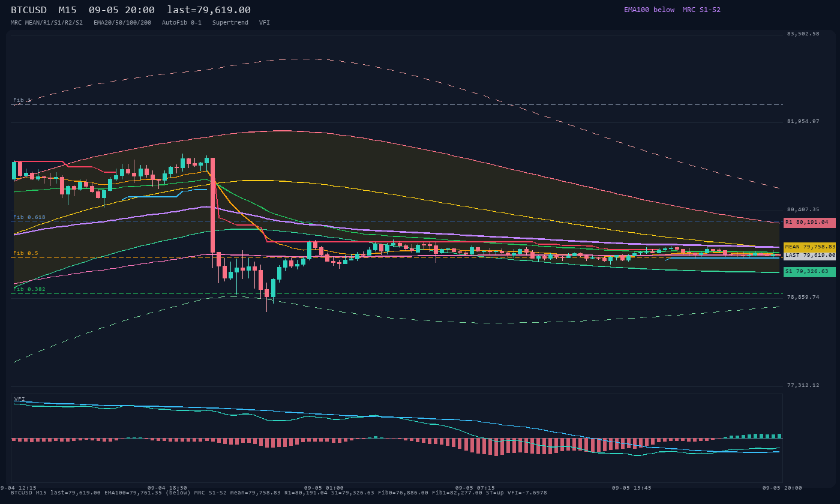Click the VFI label in the indicator list
The width and height of the screenshot is (840, 504).
pos(265,23)
